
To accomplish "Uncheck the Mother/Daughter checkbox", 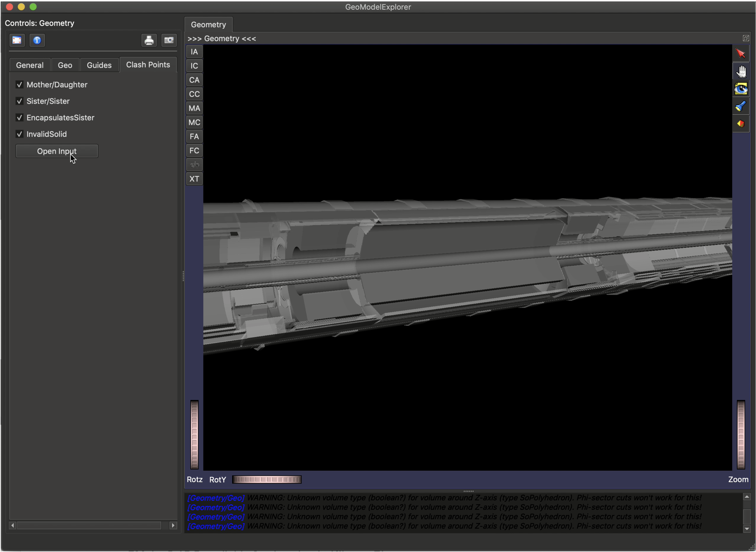I will (x=19, y=85).
